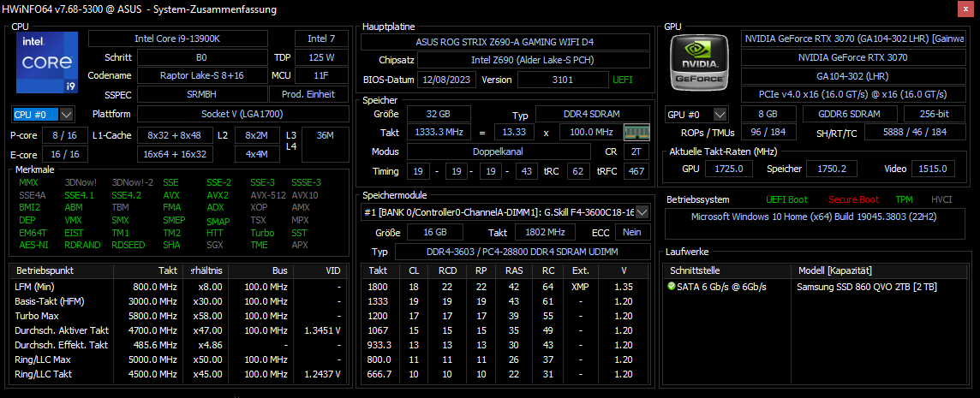980x398 pixels.
Task: Click the BIOS version 3101 field
Action: click(563, 80)
